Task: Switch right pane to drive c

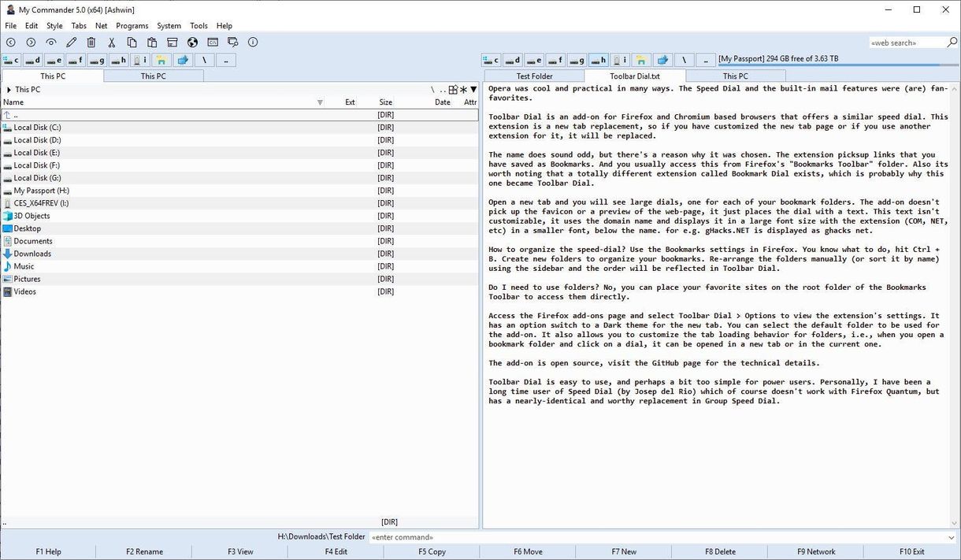Action: pyautogui.click(x=492, y=60)
